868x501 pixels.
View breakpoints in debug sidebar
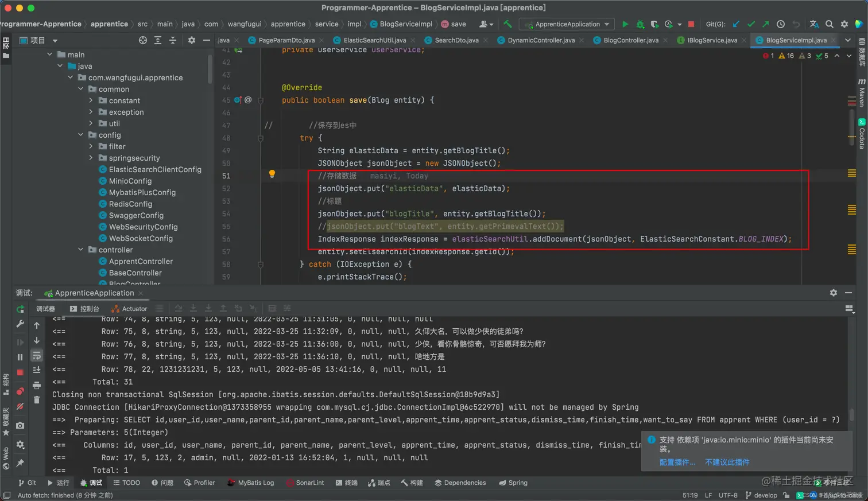click(x=20, y=391)
